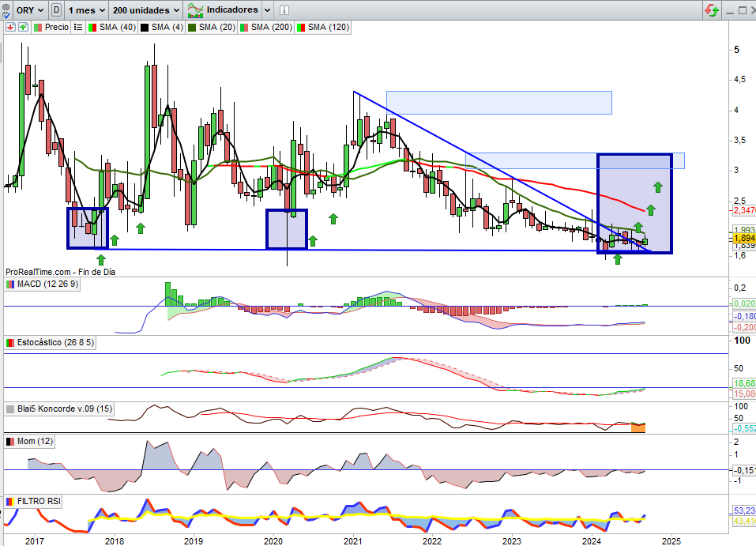Click the chart link group icon beside ORY
This screenshot has height=546, width=756.
click(6, 9)
